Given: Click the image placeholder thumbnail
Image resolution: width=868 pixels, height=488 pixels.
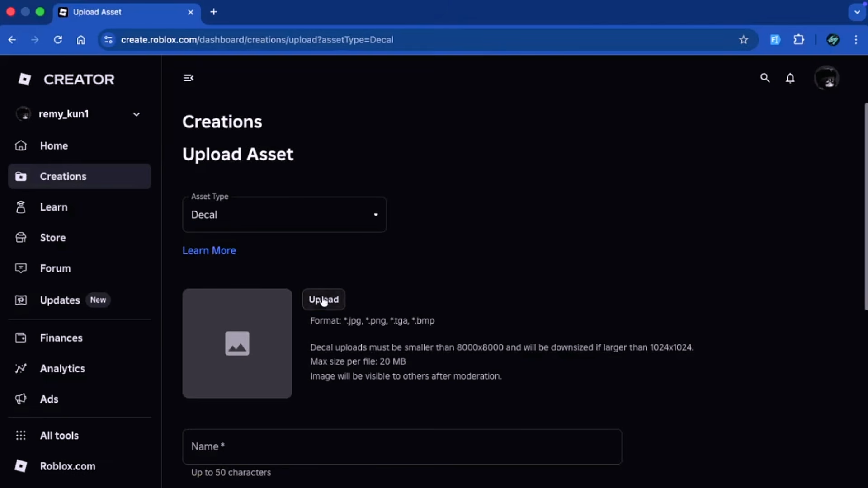Looking at the screenshot, I should [x=237, y=343].
